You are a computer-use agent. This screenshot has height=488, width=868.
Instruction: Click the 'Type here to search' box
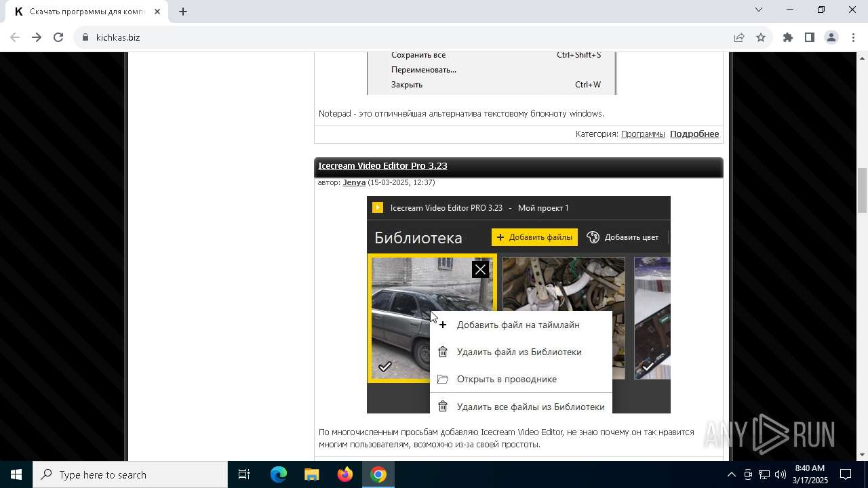point(130,474)
